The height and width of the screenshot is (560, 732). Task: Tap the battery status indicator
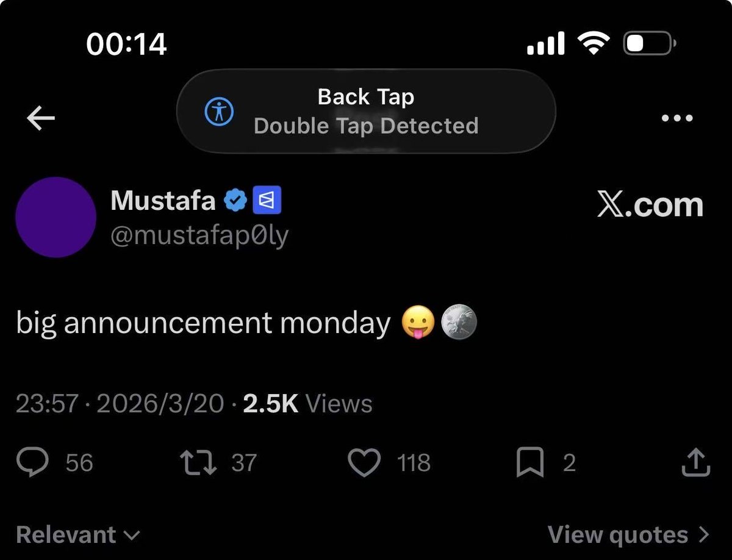(648, 44)
